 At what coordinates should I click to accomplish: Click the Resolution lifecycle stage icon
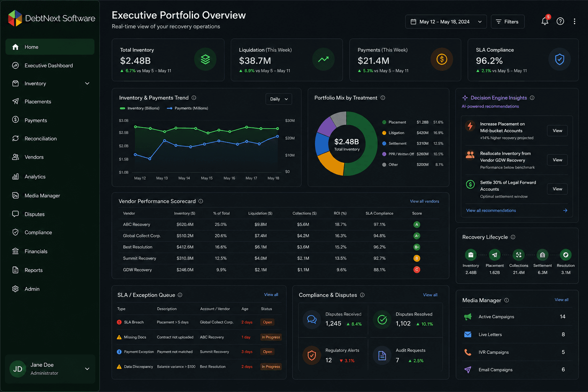(566, 255)
